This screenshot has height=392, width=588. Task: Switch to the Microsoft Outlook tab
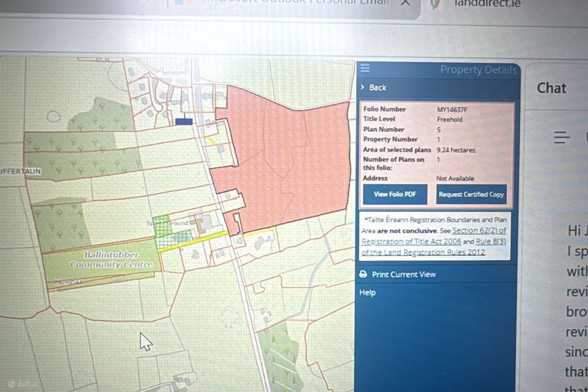[294, 2]
